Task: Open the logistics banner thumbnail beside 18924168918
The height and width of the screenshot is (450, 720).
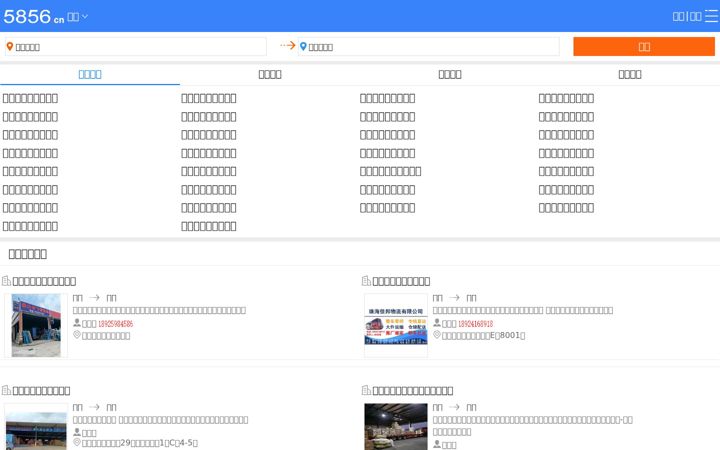Action: [396, 326]
